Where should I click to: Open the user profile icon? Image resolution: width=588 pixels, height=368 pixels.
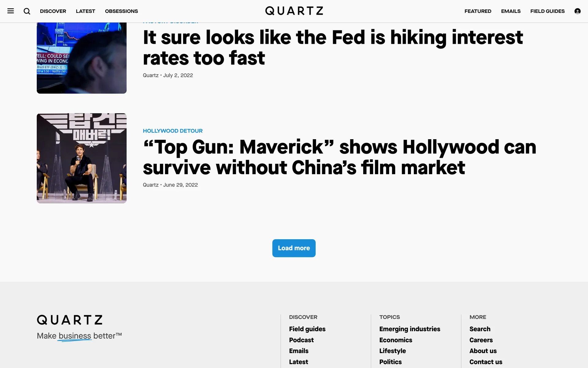coord(577,11)
